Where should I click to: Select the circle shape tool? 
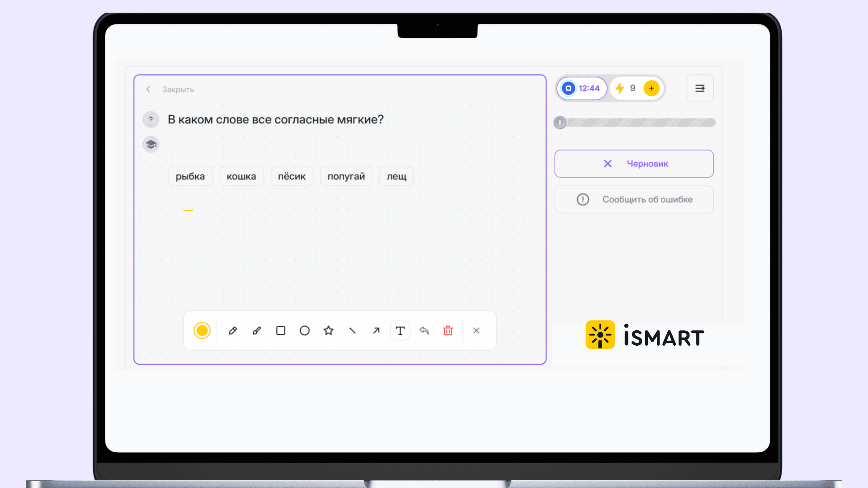pos(305,331)
